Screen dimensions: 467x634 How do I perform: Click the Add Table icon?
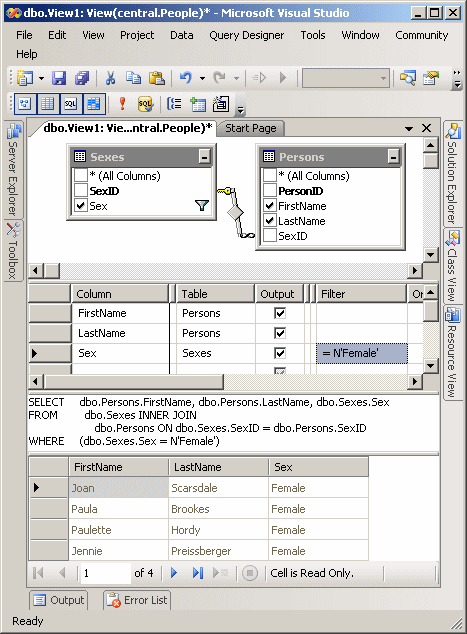(198, 104)
